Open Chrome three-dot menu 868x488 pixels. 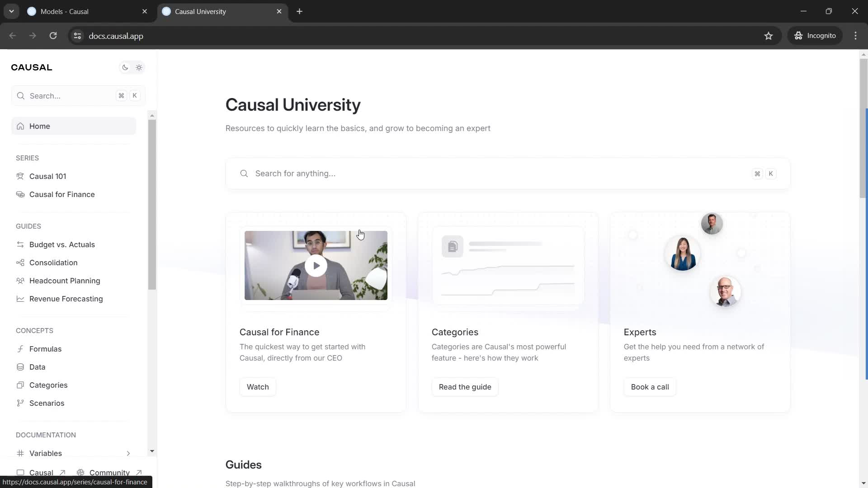tap(855, 36)
